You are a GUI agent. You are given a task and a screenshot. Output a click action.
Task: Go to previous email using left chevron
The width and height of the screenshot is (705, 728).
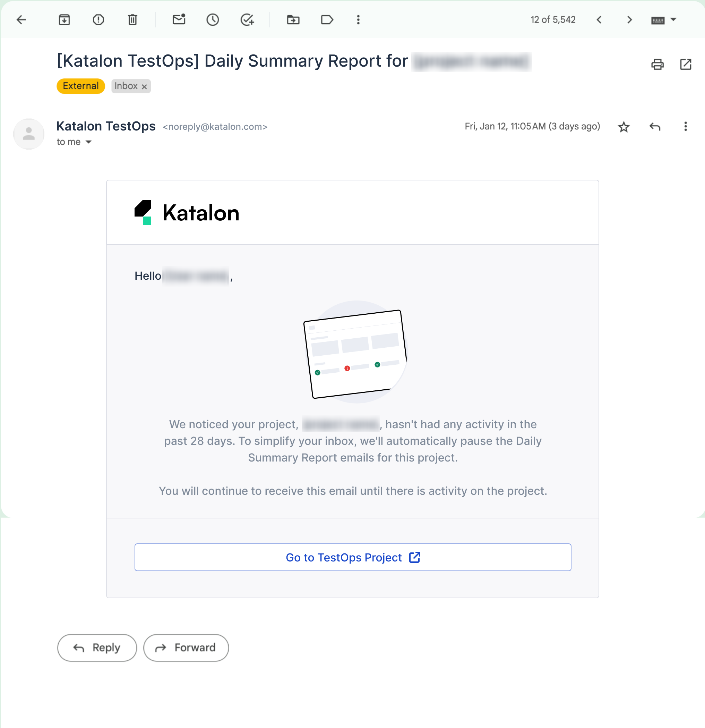pyautogui.click(x=599, y=19)
